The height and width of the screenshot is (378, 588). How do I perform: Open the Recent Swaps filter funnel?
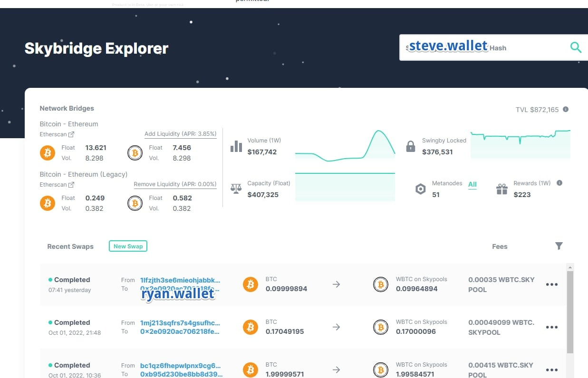pos(559,246)
